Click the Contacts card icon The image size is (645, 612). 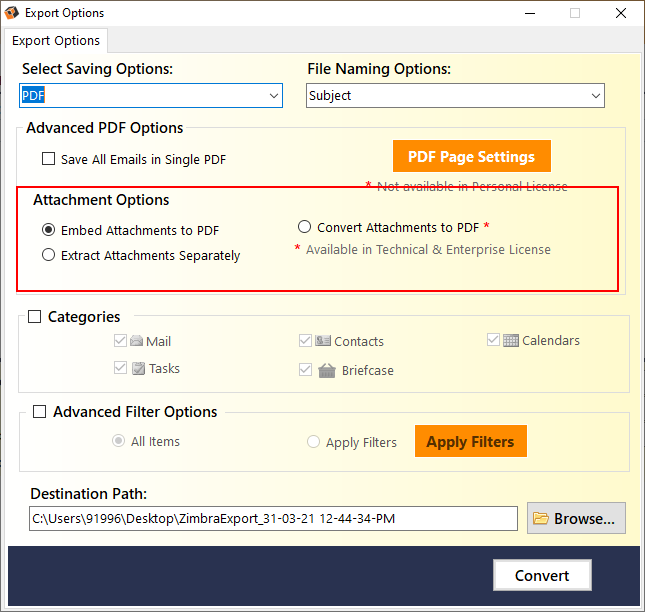[x=323, y=341]
